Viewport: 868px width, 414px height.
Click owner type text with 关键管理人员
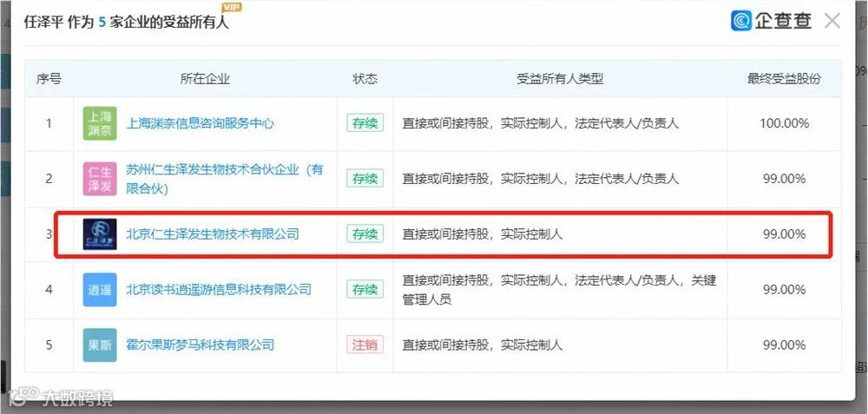pyautogui.click(x=559, y=290)
